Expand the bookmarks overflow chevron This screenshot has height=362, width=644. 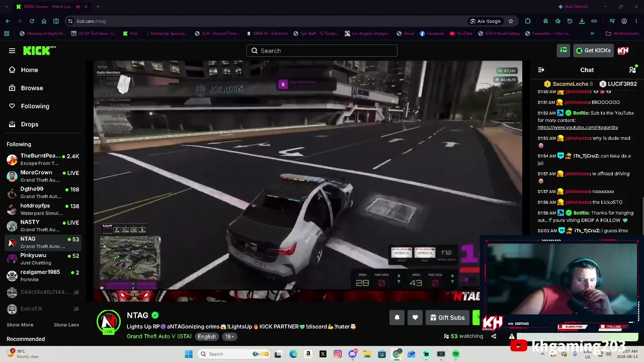click(592, 34)
